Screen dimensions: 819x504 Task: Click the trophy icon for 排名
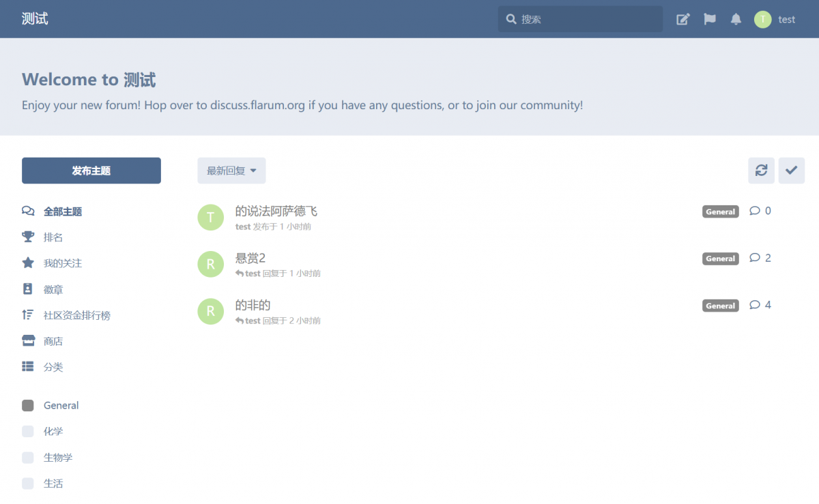pyautogui.click(x=28, y=237)
